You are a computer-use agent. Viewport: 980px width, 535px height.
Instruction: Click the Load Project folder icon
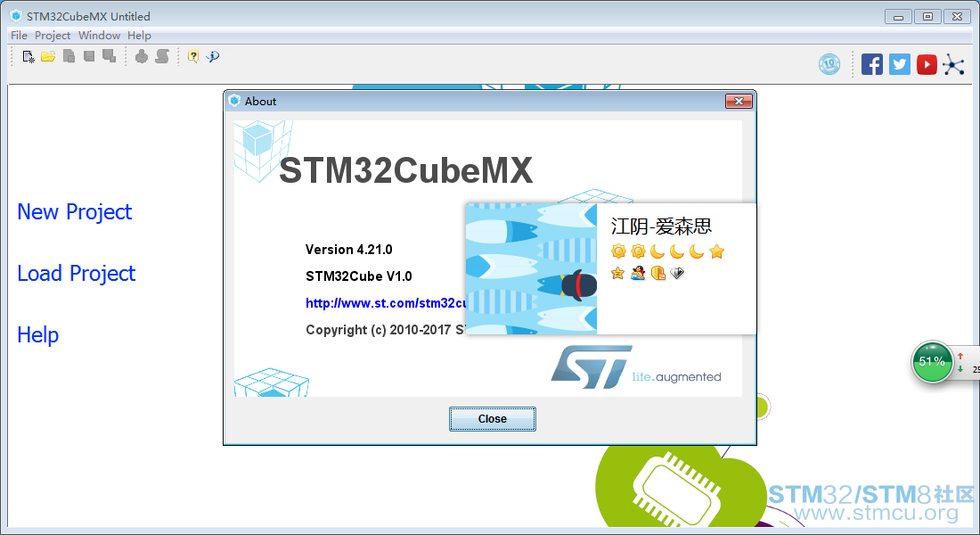pos(48,57)
